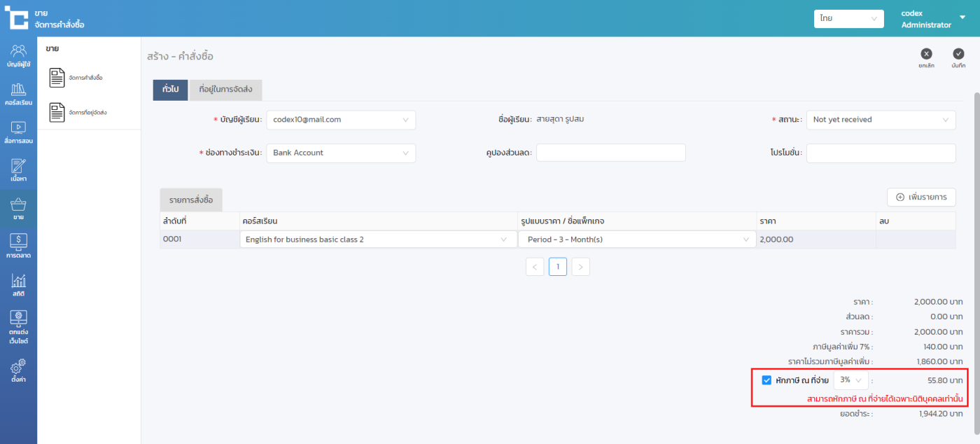
Task: Select the General tab
Action: (170, 90)
